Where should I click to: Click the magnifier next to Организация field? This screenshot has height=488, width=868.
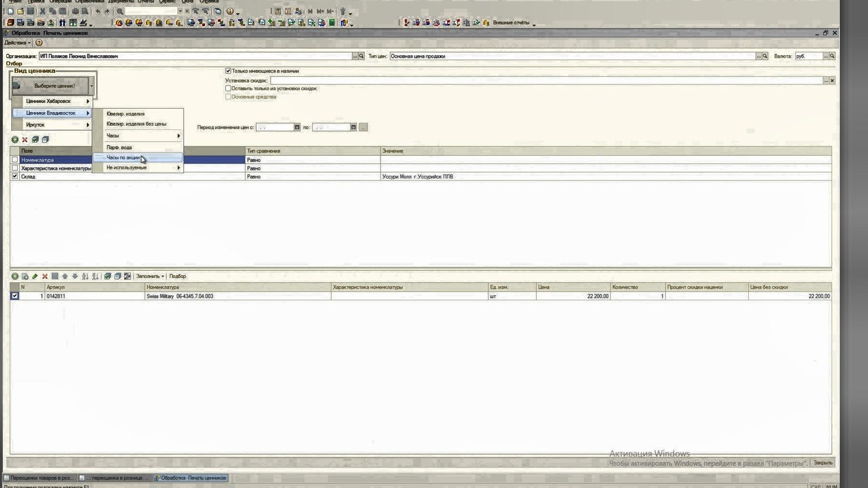(361, 56)
